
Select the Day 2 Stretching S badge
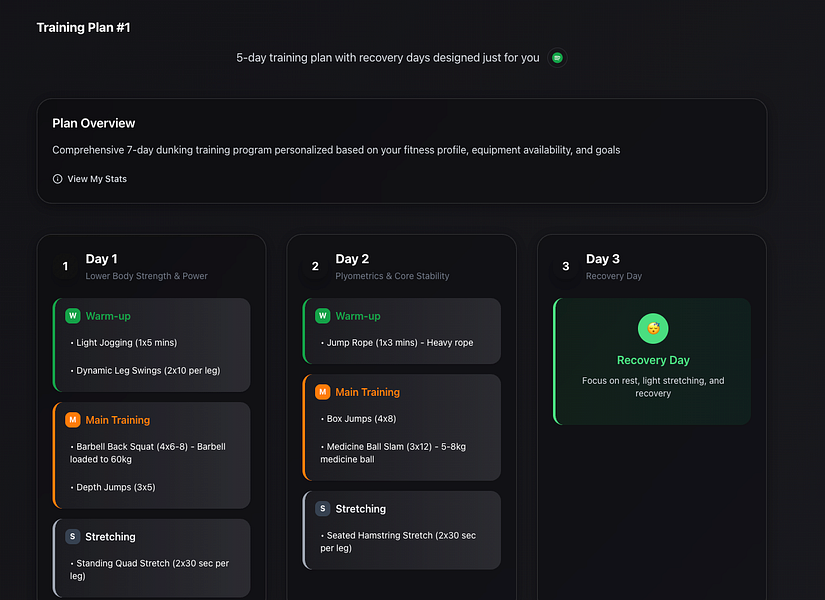[322, 509]
